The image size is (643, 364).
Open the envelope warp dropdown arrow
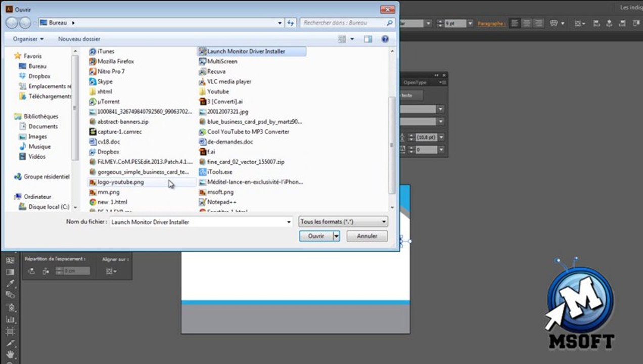click(563, 24)
